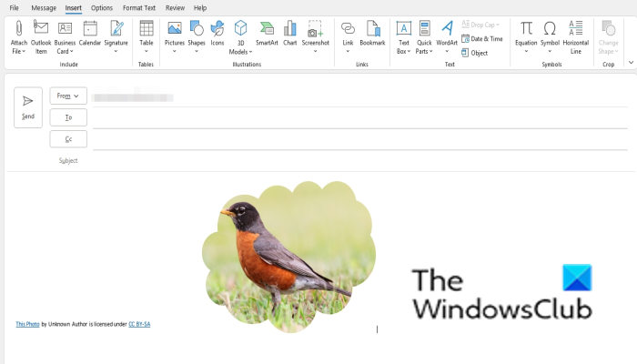Insert a SmartArt graphic
The width and height of the screenshot is (637, 364).
click(267, 34)
